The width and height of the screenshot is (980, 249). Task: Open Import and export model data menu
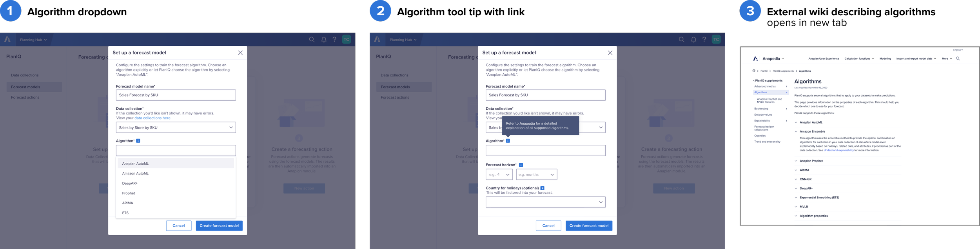pyautogui.click(x=916, y=59)
